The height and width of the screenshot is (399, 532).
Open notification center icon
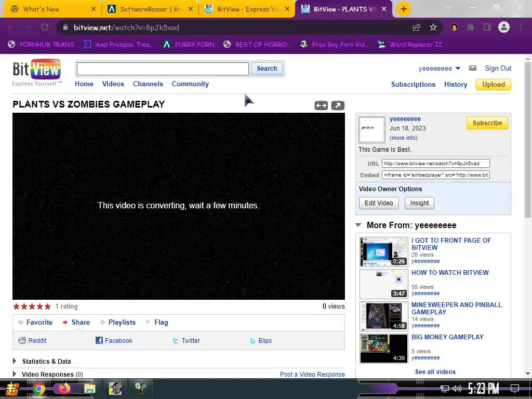(515, 389)
